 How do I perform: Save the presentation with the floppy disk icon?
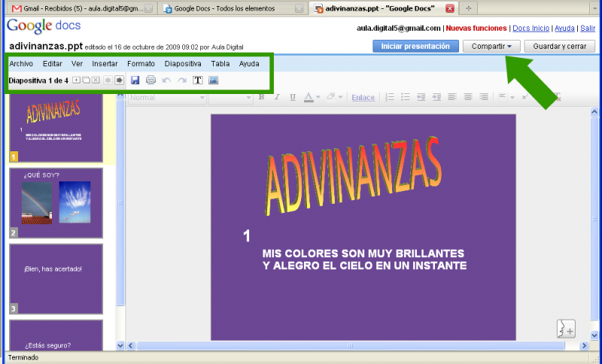[135, 80]
